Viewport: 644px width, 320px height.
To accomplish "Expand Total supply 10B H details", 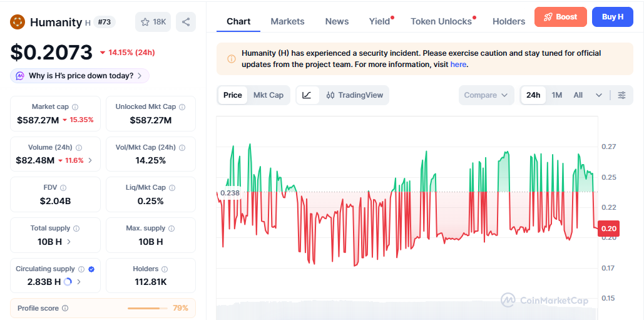I will coord(54,242).
